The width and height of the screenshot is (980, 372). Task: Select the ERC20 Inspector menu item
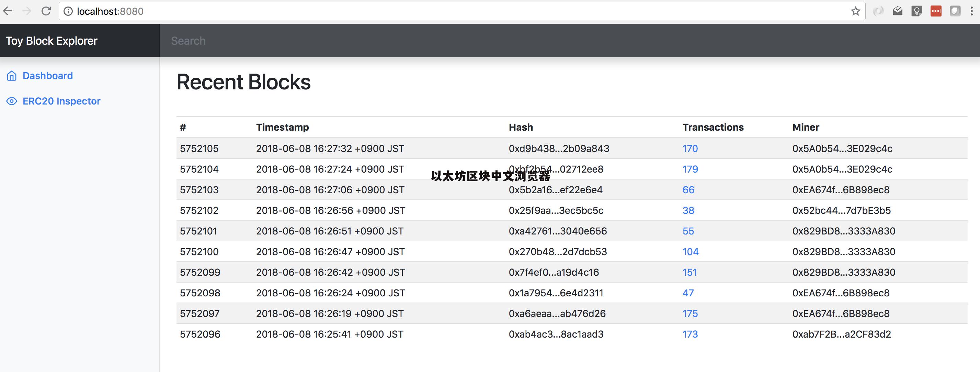click(x=61, y=100)
